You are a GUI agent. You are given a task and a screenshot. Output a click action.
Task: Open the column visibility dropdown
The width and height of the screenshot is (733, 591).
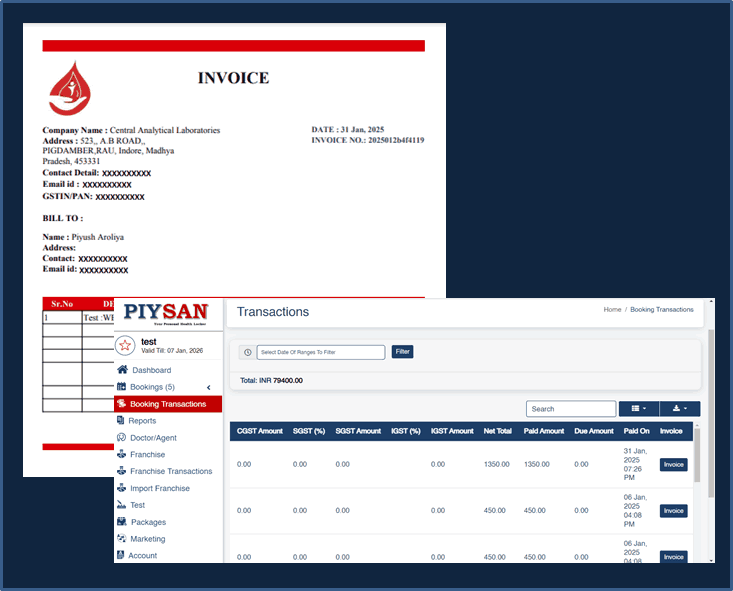coord(639,409)
